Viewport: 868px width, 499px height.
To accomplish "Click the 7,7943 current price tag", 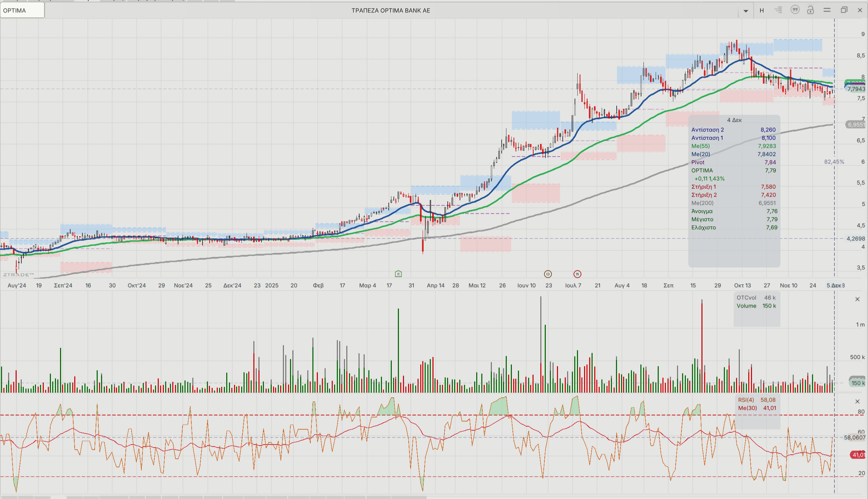I will pos(856,89).
